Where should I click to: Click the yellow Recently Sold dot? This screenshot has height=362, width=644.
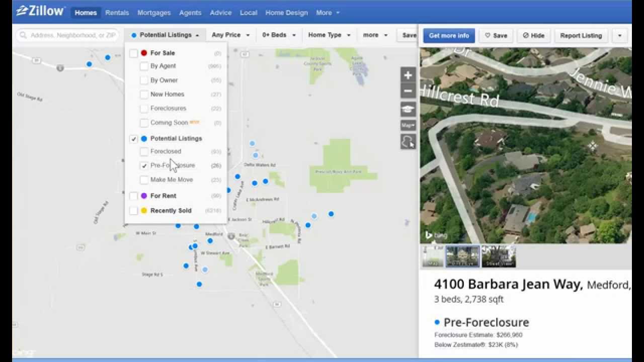pos(144,211)
